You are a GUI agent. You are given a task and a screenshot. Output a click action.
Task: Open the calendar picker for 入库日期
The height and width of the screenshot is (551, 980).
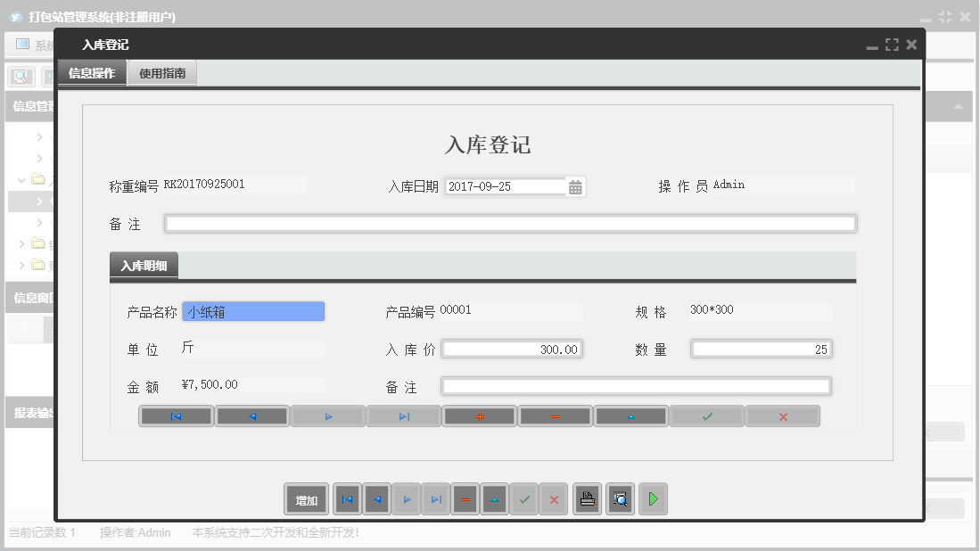(577, 186)
